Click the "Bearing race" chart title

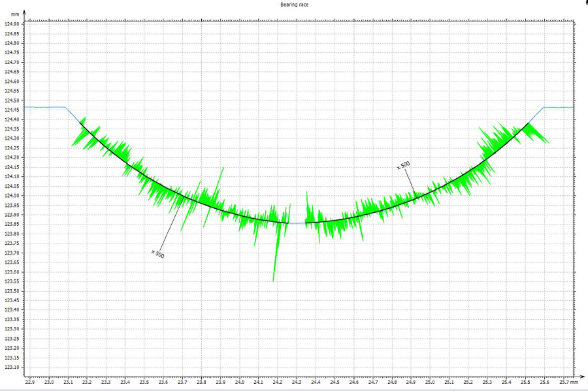[x=293, y=4]
